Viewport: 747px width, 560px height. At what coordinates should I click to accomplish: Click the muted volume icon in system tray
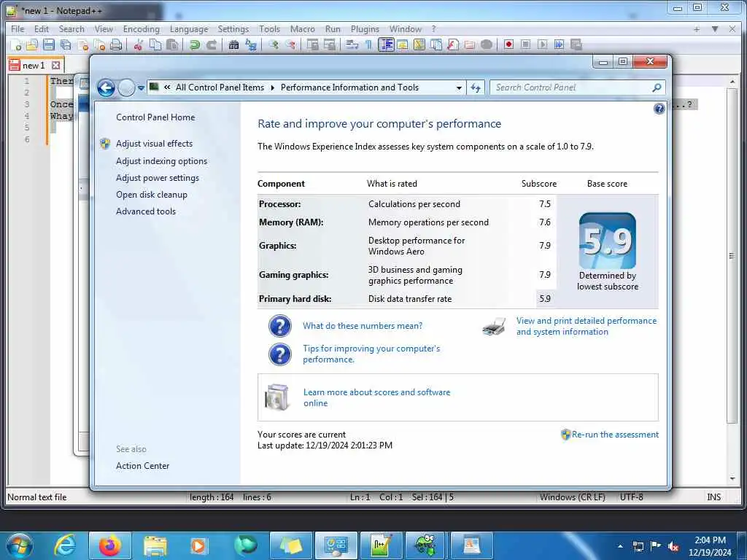tap(673, 546)
